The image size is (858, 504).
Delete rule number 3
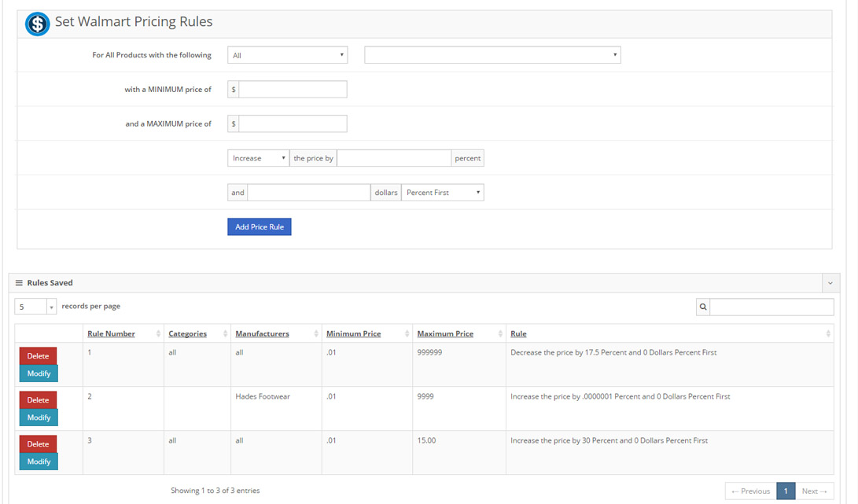point(39,443)
